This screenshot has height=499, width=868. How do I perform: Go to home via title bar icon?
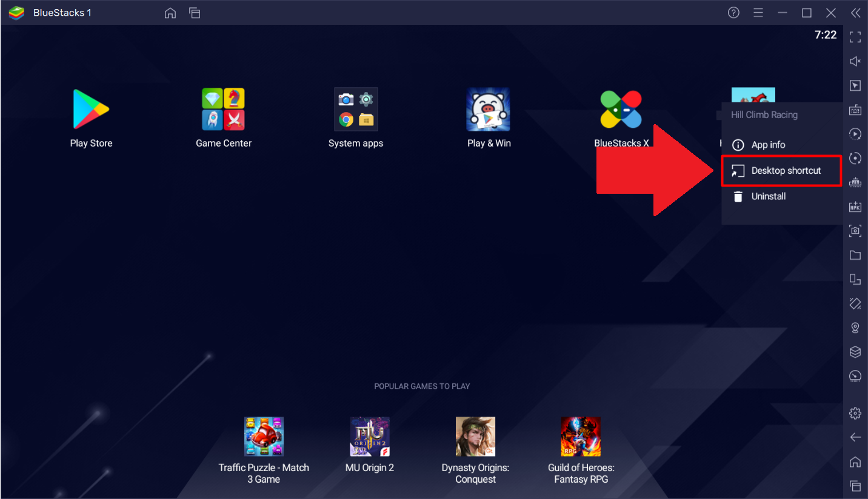coord(170,13)
